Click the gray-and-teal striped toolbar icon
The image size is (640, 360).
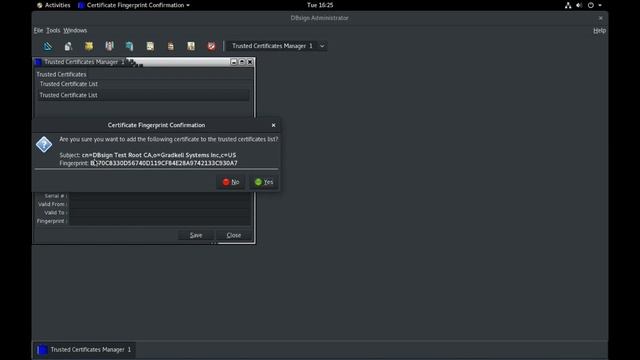tap(109, 46)
